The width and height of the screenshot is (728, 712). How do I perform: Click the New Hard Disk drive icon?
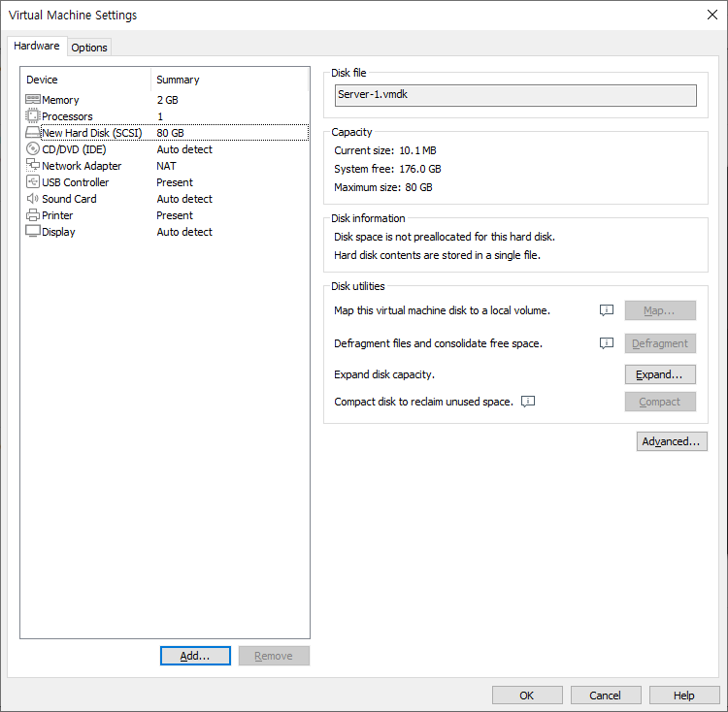coord(32,132)
